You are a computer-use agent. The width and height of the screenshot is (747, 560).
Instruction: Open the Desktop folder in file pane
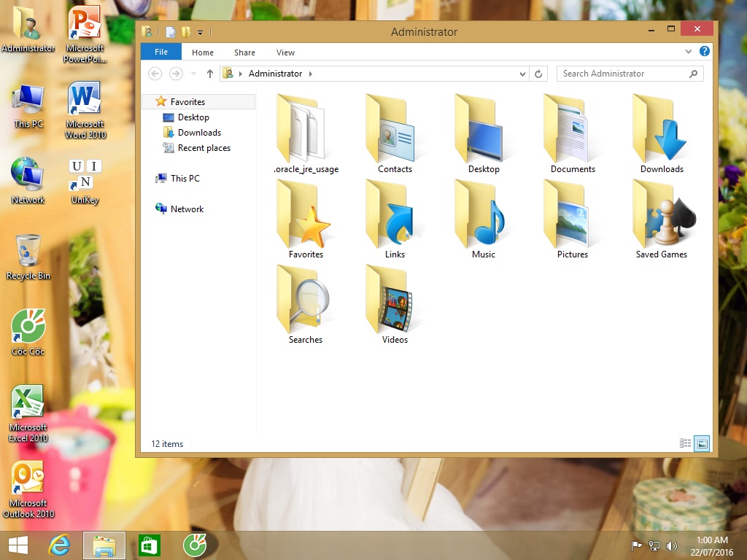[484, 134]
